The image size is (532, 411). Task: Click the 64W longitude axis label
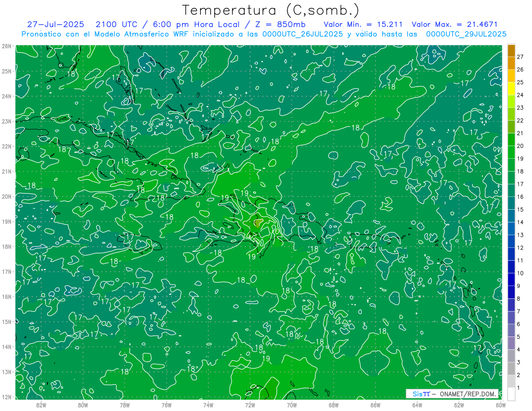[417, 405]
